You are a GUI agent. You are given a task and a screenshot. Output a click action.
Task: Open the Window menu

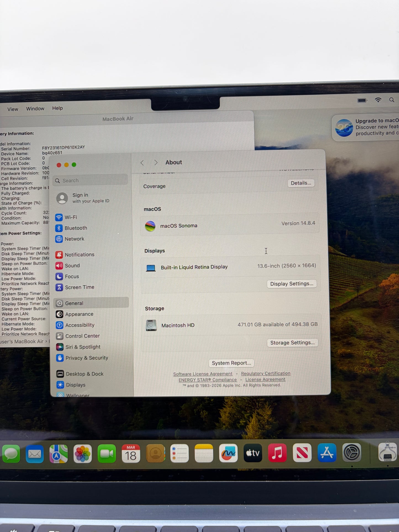coord(35,108)
